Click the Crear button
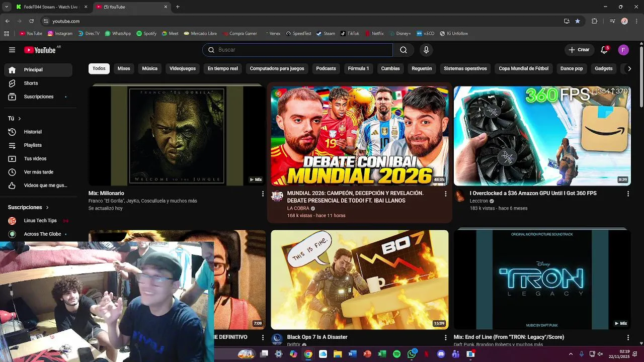The width and height of the screenshot is (644, 362). click(x=579, y=50)
